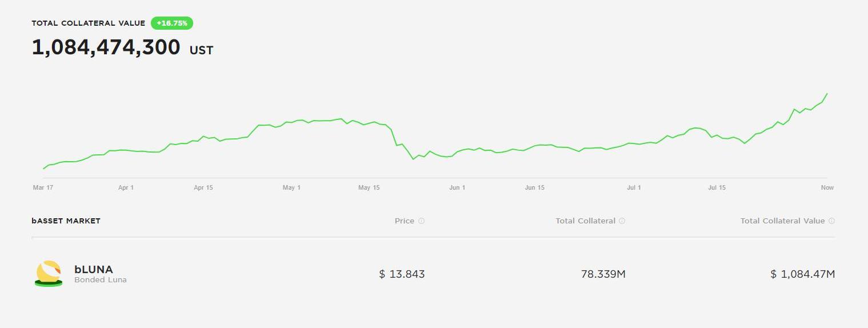Click the 78.339M total collateral amount
Viewport: 868px width, 328px height.
[x=603, y=274]
